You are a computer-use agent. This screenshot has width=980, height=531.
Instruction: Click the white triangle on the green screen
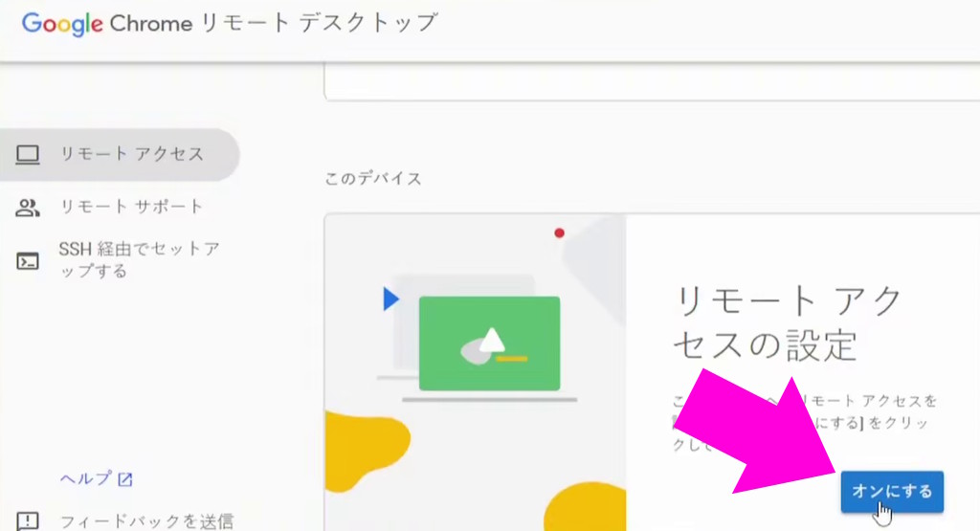point(492,340)
